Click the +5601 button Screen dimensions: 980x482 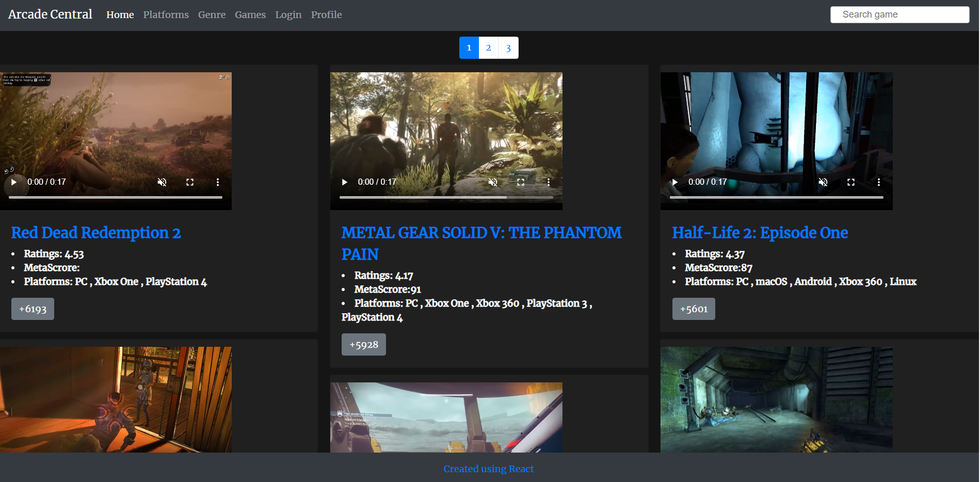pyautogui.click(x=694, y=309)
